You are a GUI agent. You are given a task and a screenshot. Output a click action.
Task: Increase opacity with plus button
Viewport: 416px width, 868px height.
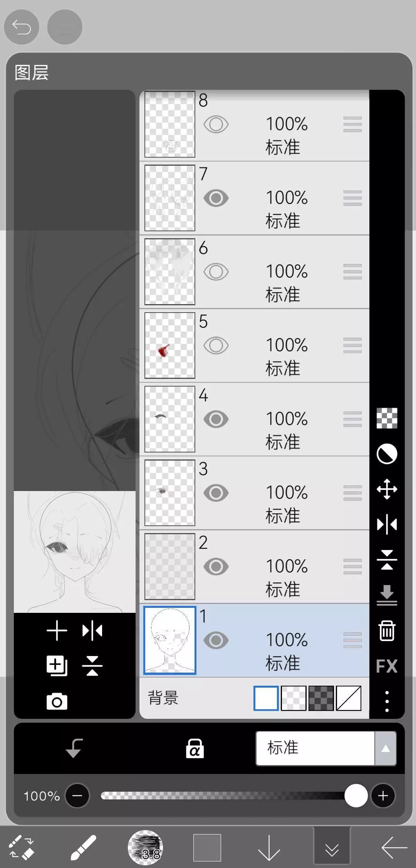(x=383, y=796)
